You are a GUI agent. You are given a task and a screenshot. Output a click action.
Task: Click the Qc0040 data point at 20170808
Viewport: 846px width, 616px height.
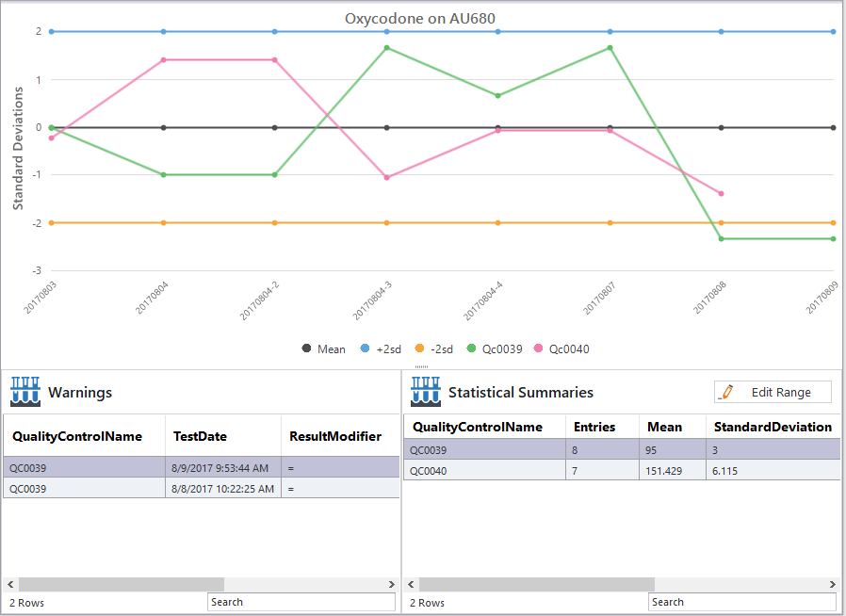click(722, 194)
